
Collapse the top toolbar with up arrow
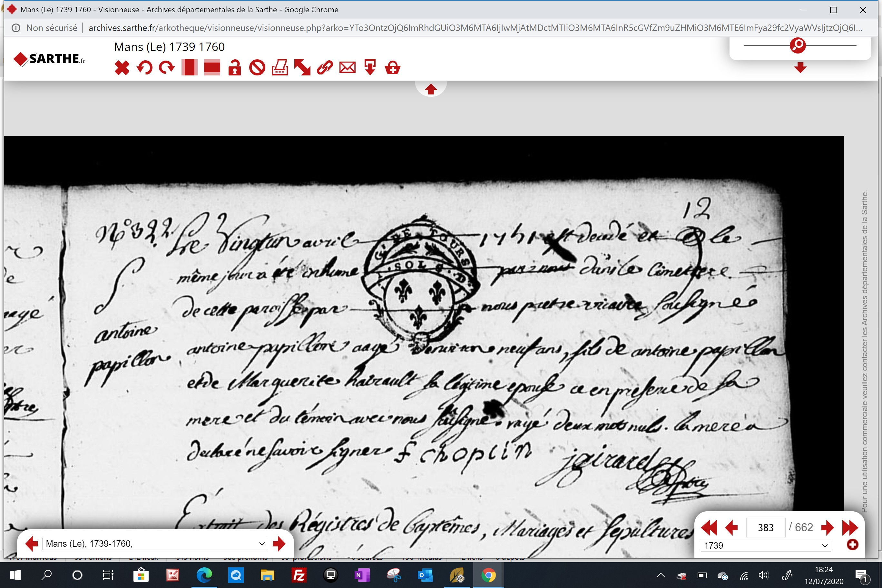tap(430, 89)
